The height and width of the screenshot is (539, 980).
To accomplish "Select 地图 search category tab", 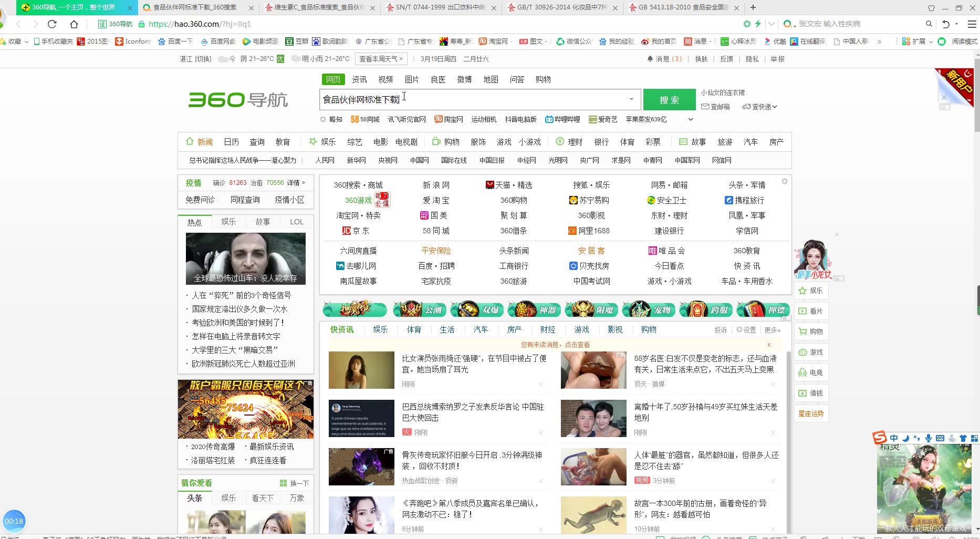I will (491, 79).
